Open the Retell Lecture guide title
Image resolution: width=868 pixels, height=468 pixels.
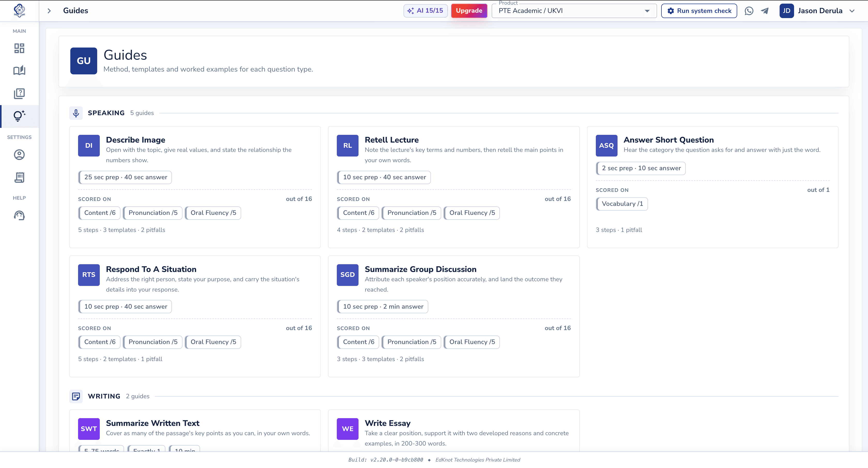pos(392,140)
